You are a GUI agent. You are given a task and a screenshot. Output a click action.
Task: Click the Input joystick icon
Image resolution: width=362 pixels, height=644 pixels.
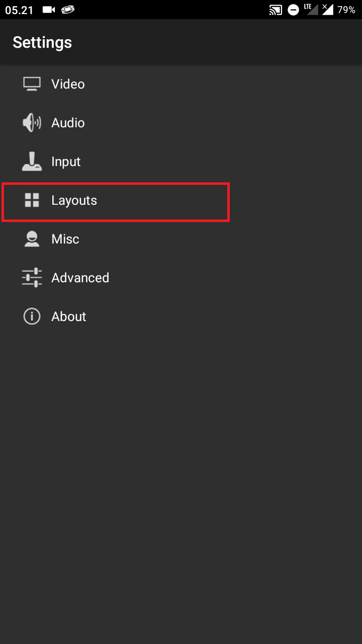tap(32, 162)
